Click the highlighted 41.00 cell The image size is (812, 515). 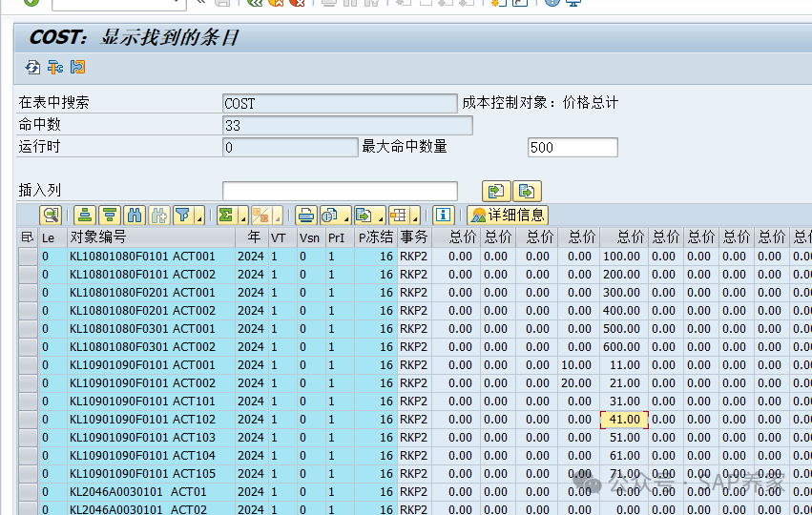624,420
